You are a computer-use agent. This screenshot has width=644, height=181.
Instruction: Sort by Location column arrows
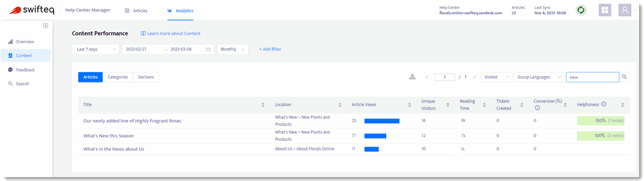(x=340, y=105)
